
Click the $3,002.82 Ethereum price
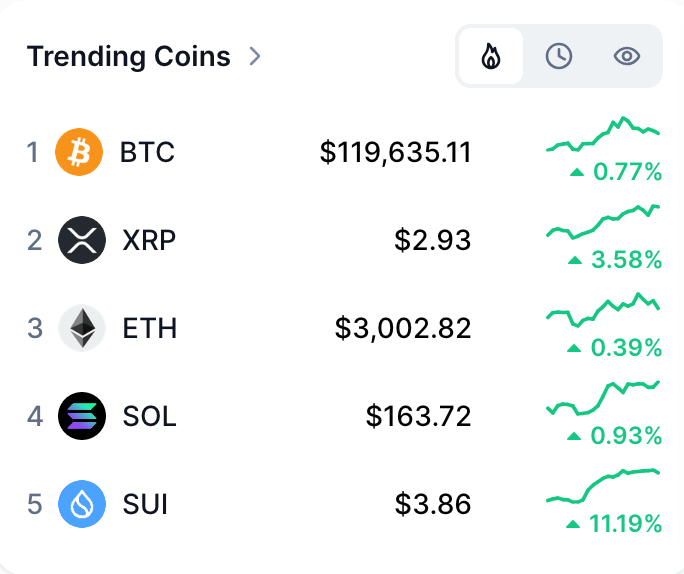pyautogui.click(x=403, y=328)
